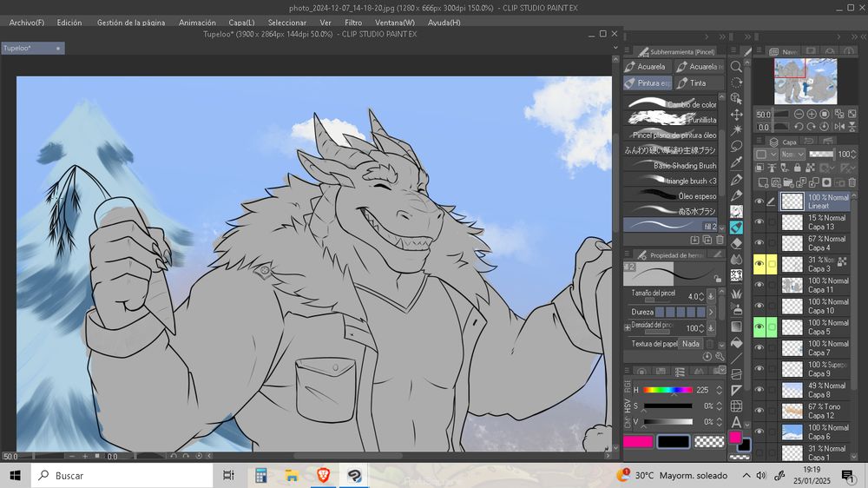Select the Óleo espeso brush
868x488 pixels.
click(671, 196)
